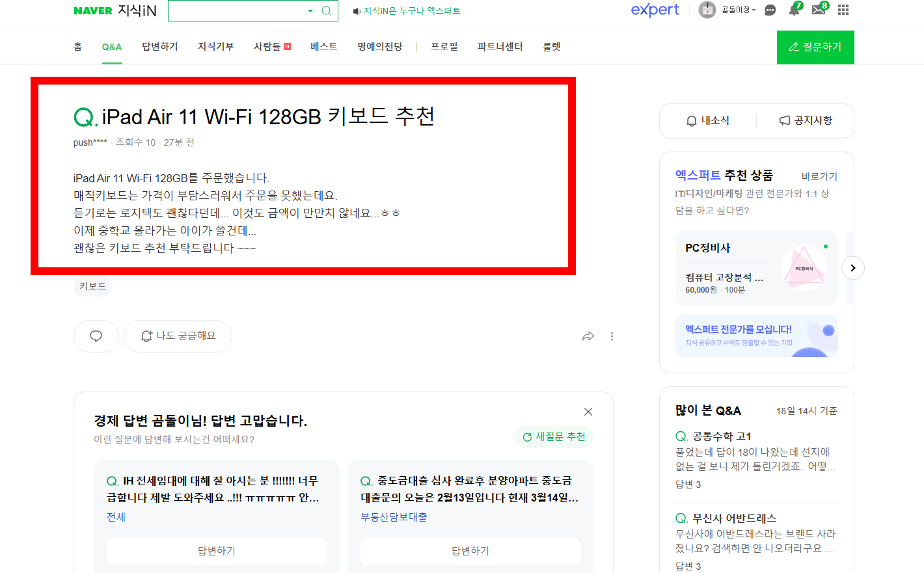Open the 베스트 tab
The height and width of the screenshot is (573, 924).
[324, 47]
